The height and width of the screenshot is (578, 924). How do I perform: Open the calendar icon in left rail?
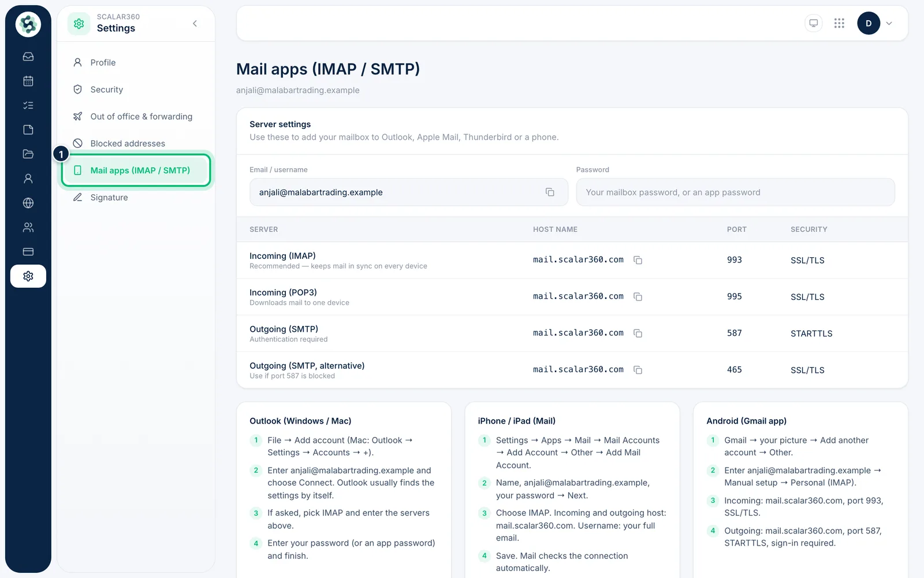pos(28,81)
